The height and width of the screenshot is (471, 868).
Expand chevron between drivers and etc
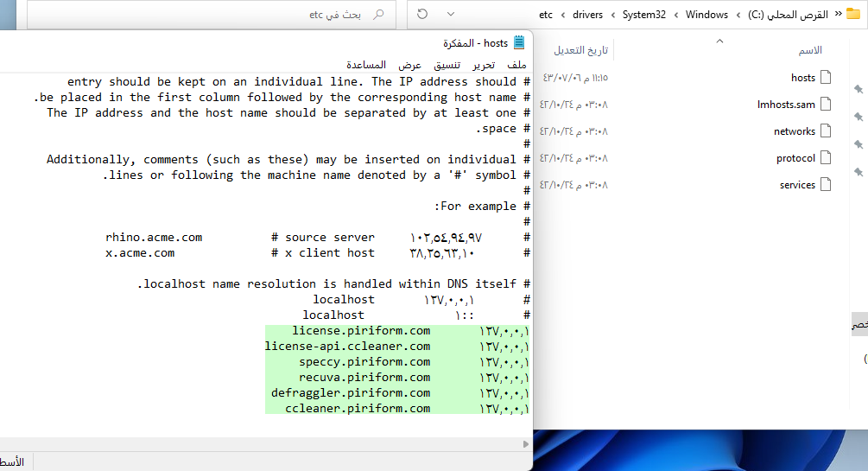coord(563,15)
